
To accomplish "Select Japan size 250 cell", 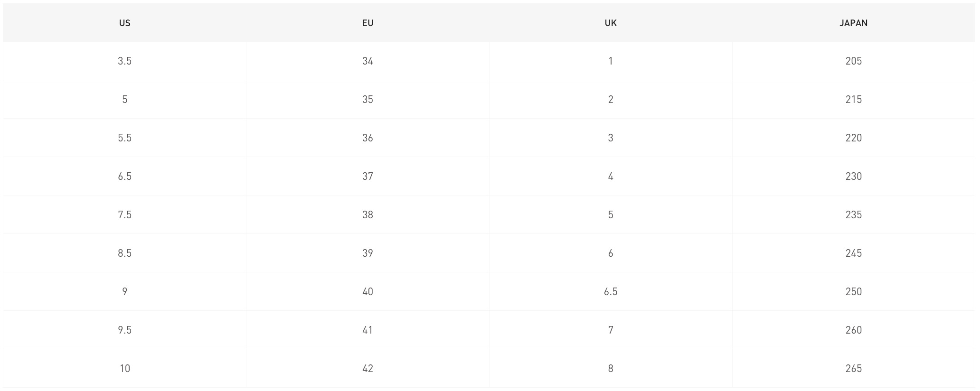I will [854, 292].
